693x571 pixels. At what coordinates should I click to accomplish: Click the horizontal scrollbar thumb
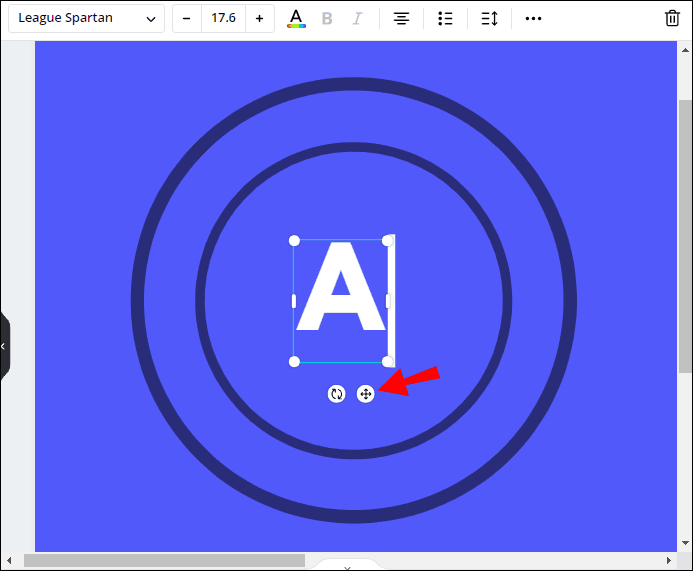click(x=164, y=561)
